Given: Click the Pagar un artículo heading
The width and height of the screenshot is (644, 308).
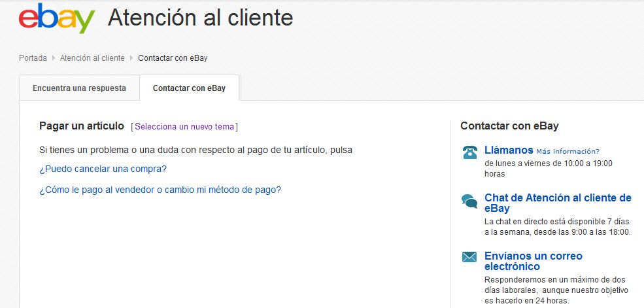Looking at the screenshot, I should (x=82, y=126).
